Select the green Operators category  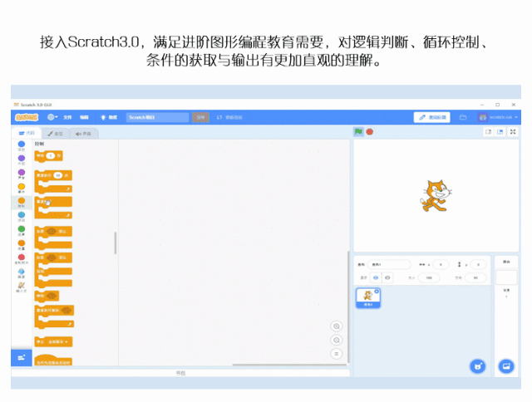pyautogui.click(x=22, y=231)
